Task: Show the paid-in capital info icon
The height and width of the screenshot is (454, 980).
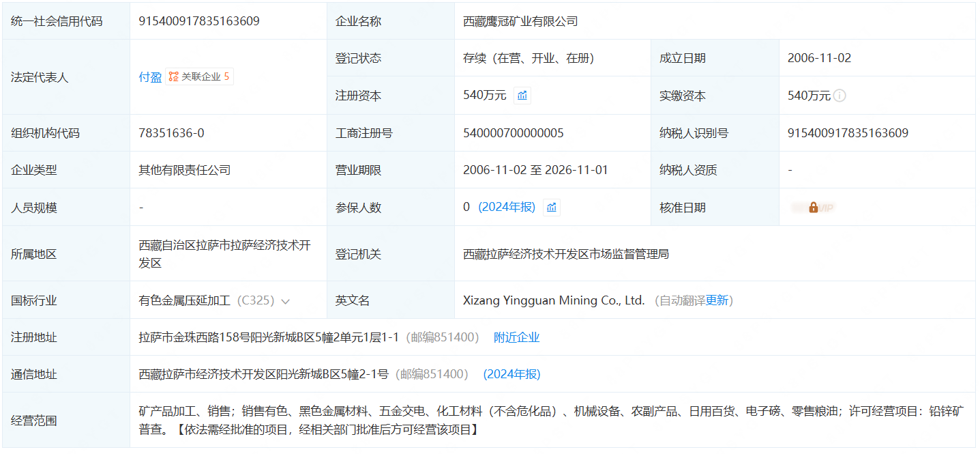Action: click(x=840, y=96)
